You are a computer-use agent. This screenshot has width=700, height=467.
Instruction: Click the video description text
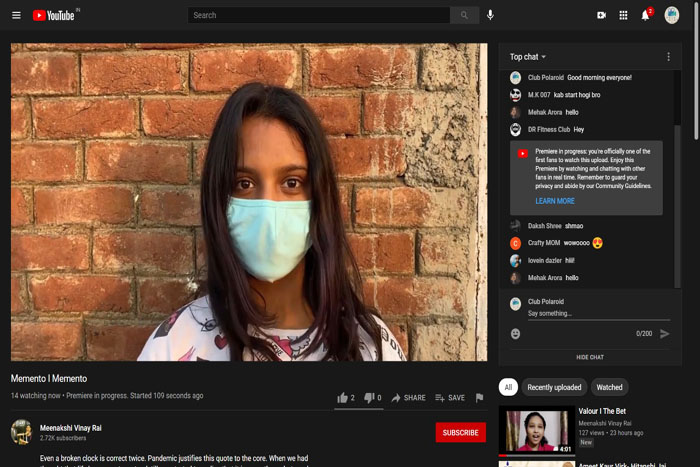pos(174,460)
